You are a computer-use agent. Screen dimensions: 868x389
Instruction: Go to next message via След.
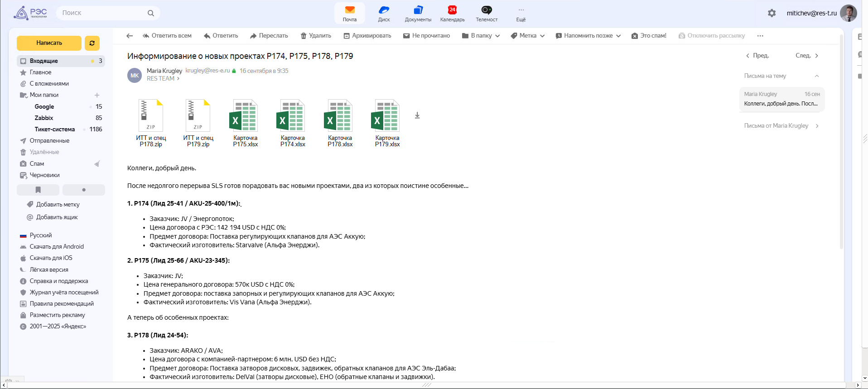click(807, 56)
